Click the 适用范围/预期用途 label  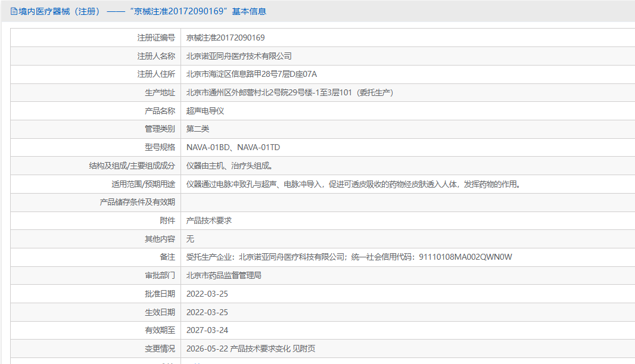pyautogui.click(x=144, y=184)
